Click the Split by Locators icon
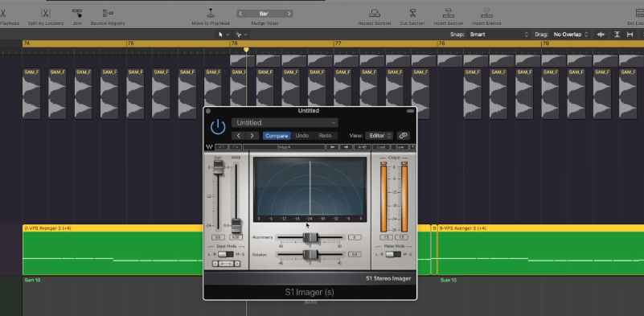 (x=46, y=13)
